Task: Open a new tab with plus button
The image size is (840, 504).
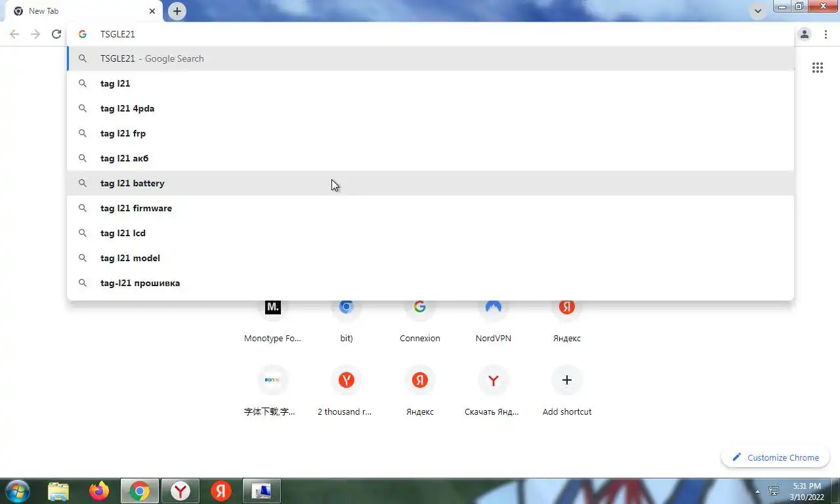Action: point(177,11)
